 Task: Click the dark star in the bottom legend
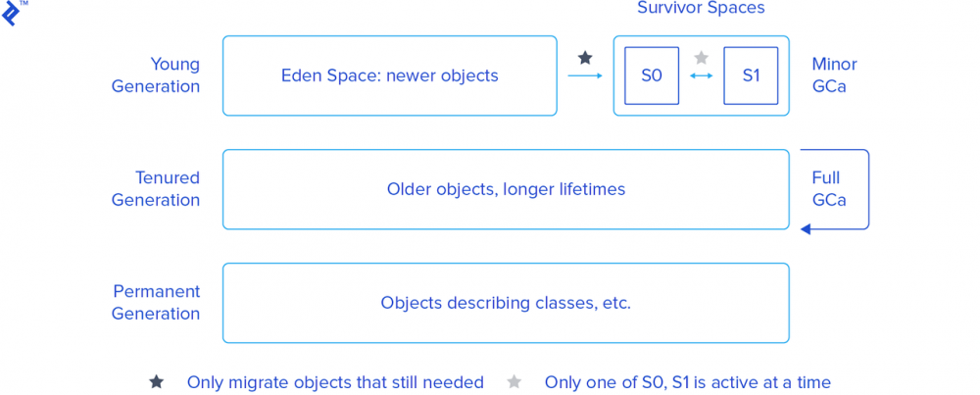pos(156,382)
